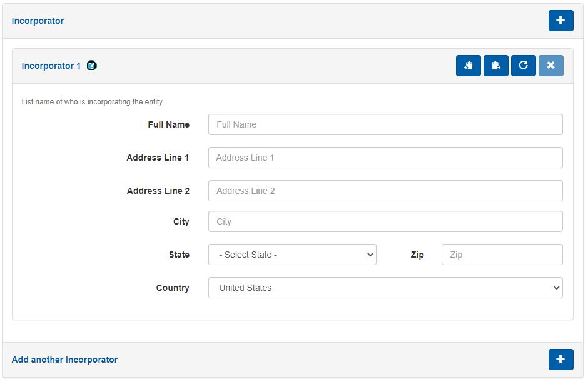Place cursor in the Zip field
Screen dimensions: 588x384
pyautogui.click(x=502, y=255)
